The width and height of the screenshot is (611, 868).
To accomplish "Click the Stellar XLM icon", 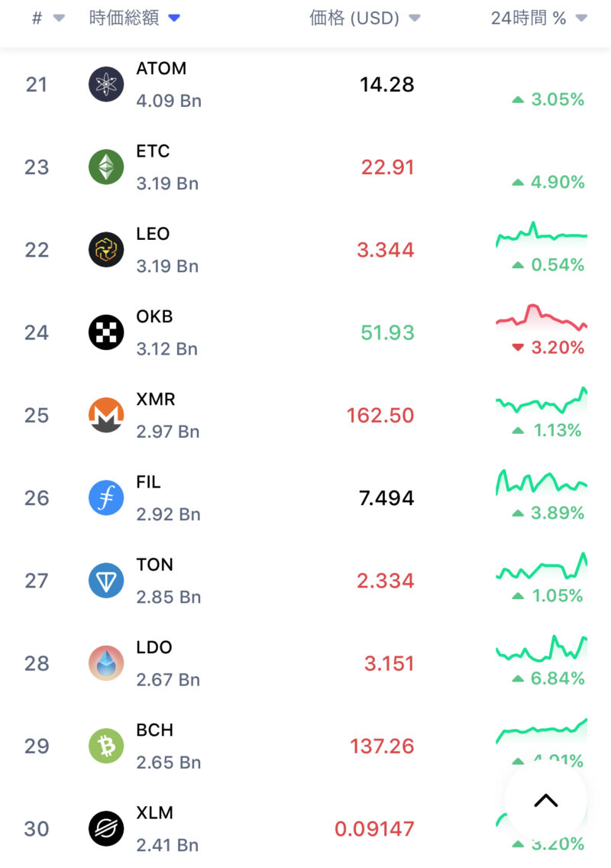I will click(106, 828).
